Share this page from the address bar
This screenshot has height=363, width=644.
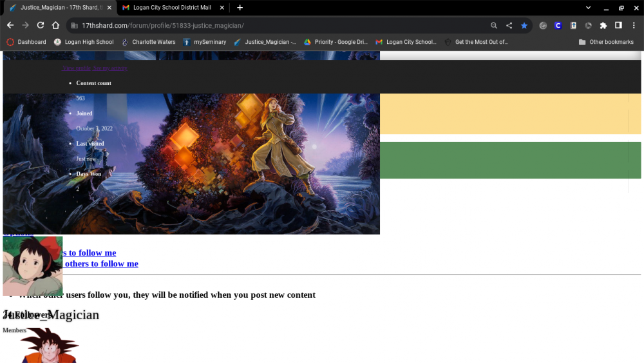coord(509,26)
